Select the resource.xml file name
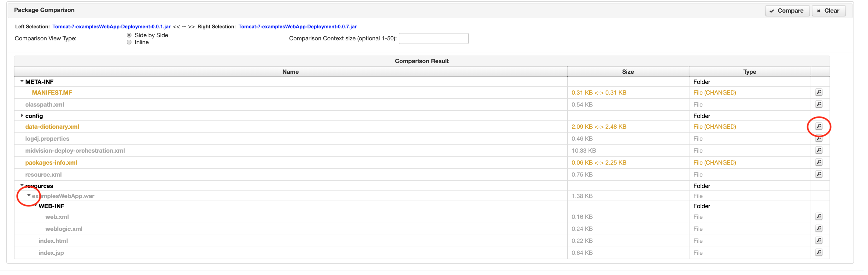The height and width of the screenshot is (275, 868). pos(44,175)
